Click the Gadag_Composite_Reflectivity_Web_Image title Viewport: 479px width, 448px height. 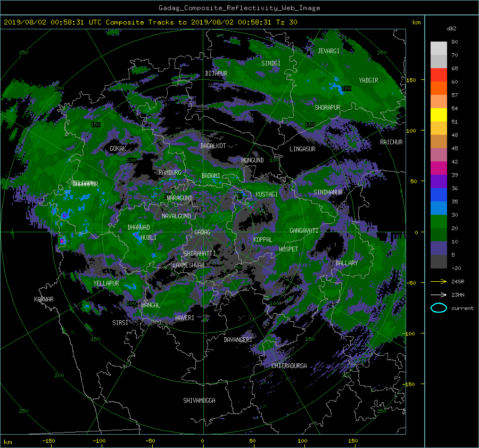pos(239,8)
